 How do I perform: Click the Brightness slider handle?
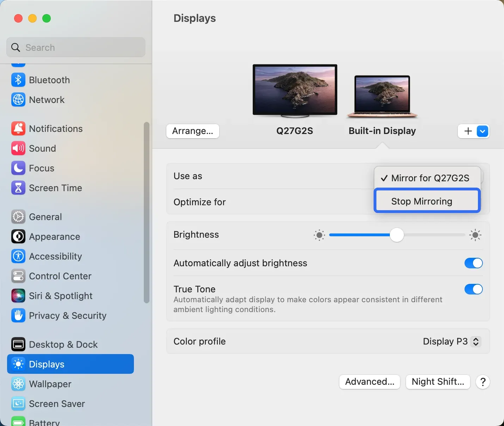pyautogui.click(x=397, y=235)
